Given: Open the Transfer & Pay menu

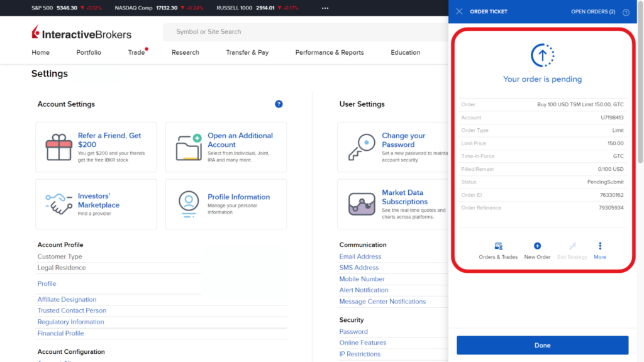Looking at the screenshot, I should pyautogui.click(x=247, y=53).
